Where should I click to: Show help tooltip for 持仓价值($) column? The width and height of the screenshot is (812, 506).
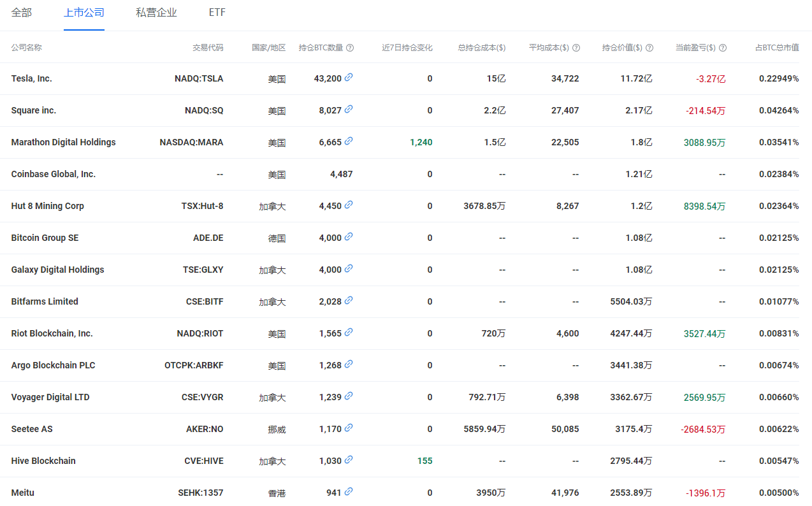649,48
